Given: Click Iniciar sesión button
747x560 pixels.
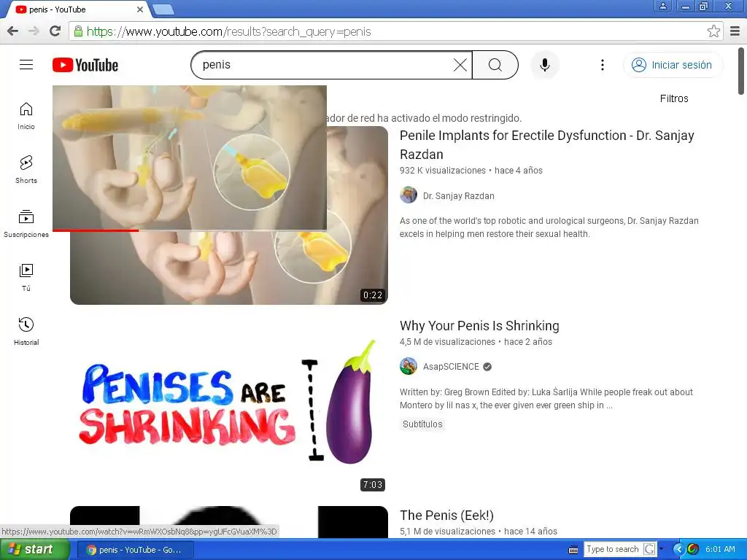Looking at the screenshot, I should 673,65.
